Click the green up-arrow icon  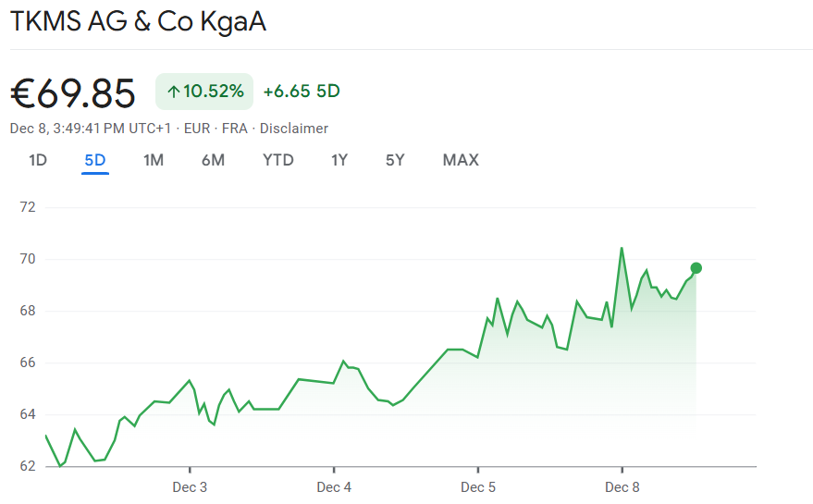(x=173, y=92)
